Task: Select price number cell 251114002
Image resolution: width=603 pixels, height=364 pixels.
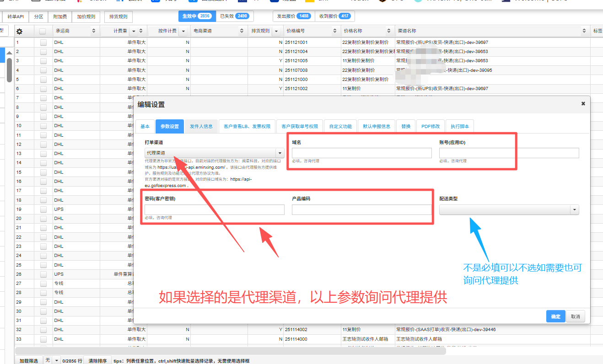Action: (x=312, y=330)
